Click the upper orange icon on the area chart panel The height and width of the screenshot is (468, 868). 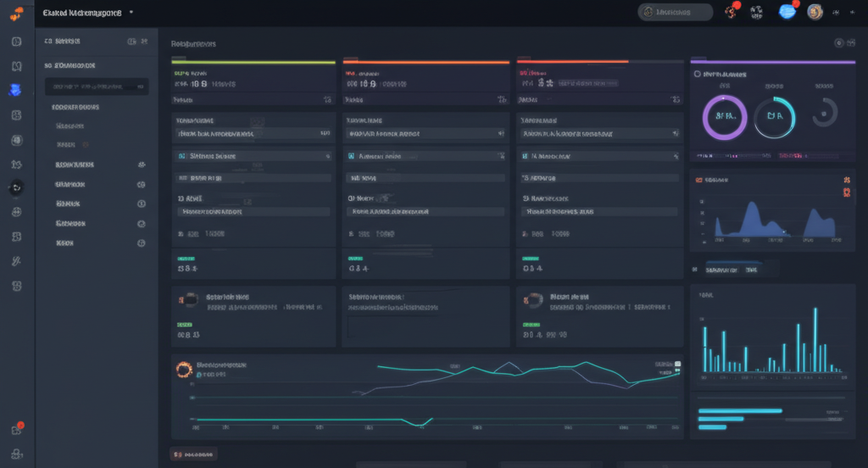click(845, 180)
